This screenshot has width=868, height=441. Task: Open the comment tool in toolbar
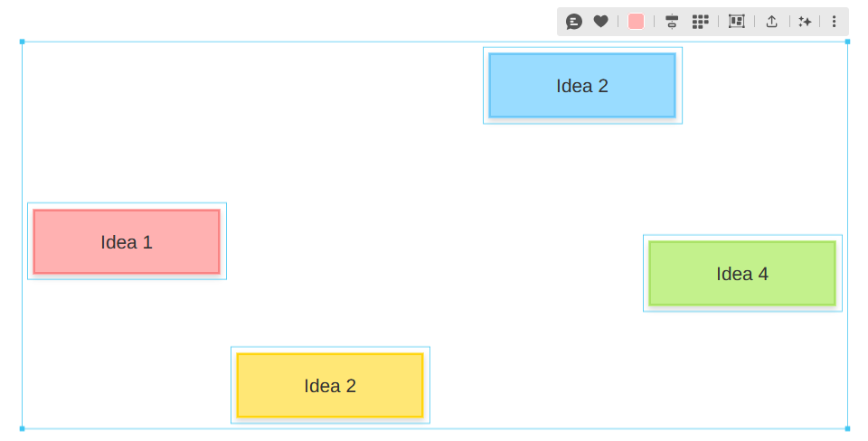(x=574, y=22)
